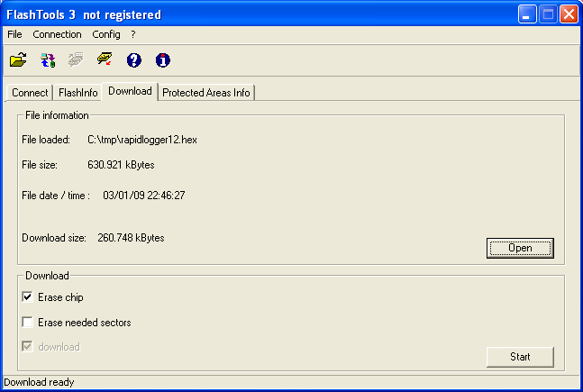Click the file date 03/01/09 22:46:27
The width and height of the screenshot is (583, 392).
144,196
